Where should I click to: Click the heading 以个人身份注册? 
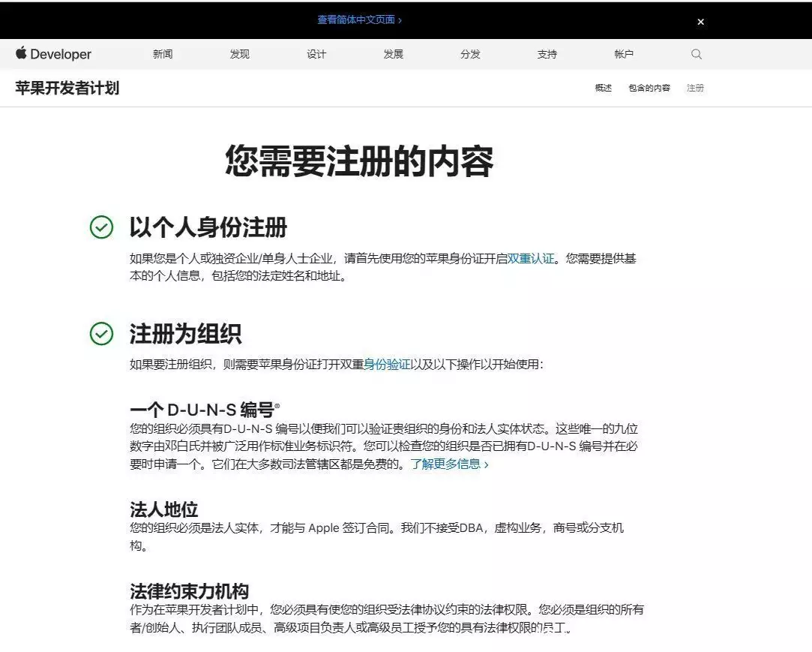(x=208, y=227)
